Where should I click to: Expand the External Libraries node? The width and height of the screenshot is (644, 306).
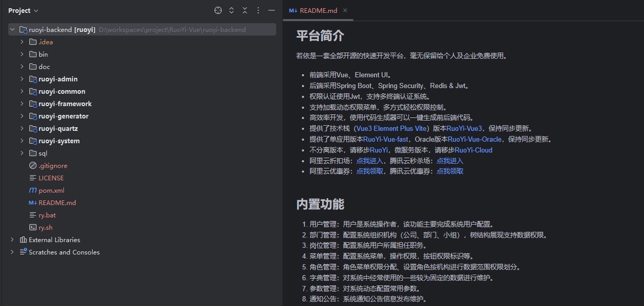tap(12, 240)
